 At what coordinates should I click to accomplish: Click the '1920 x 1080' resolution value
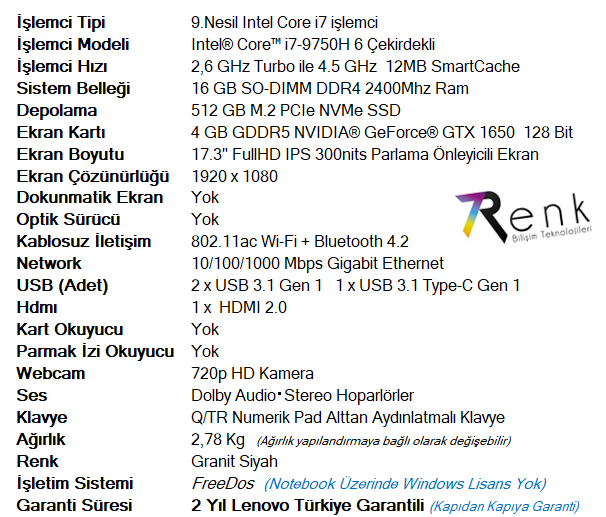(234, 177)
